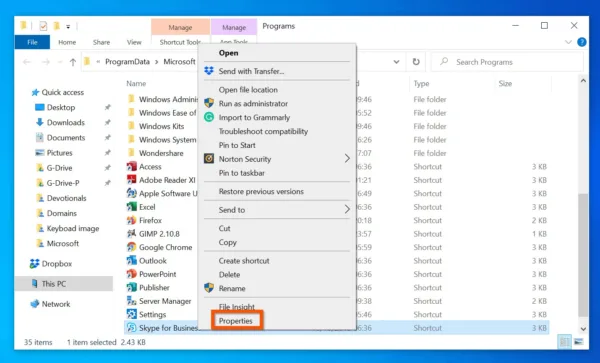Choose Cut from the context menu
Screen dimensions: 600x363
tap(224, 228)
